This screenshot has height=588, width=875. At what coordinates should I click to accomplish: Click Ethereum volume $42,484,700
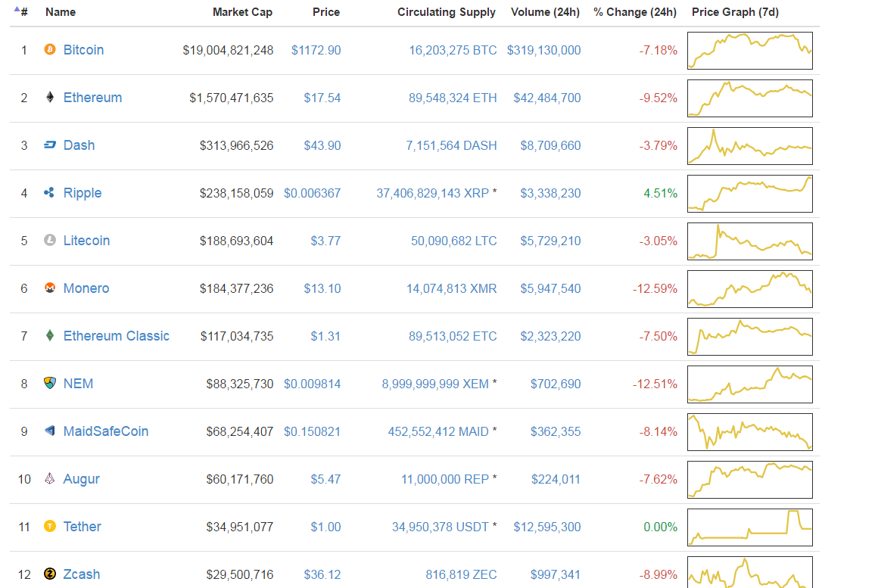pos(546,98)
